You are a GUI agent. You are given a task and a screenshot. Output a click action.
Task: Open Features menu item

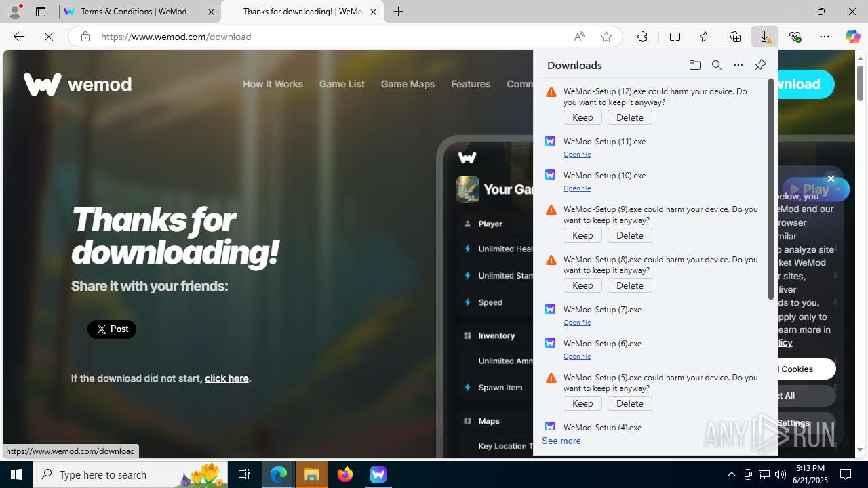click(x=471, y=84)
